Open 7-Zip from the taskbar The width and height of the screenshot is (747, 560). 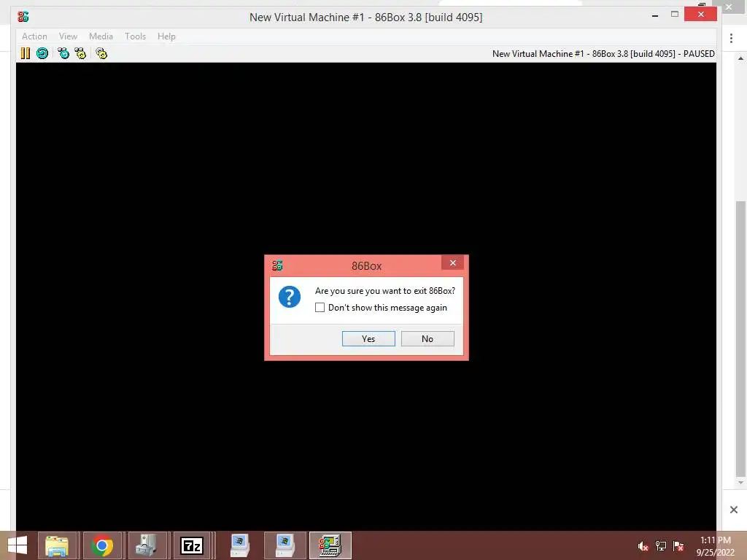[x=192, y=545]
